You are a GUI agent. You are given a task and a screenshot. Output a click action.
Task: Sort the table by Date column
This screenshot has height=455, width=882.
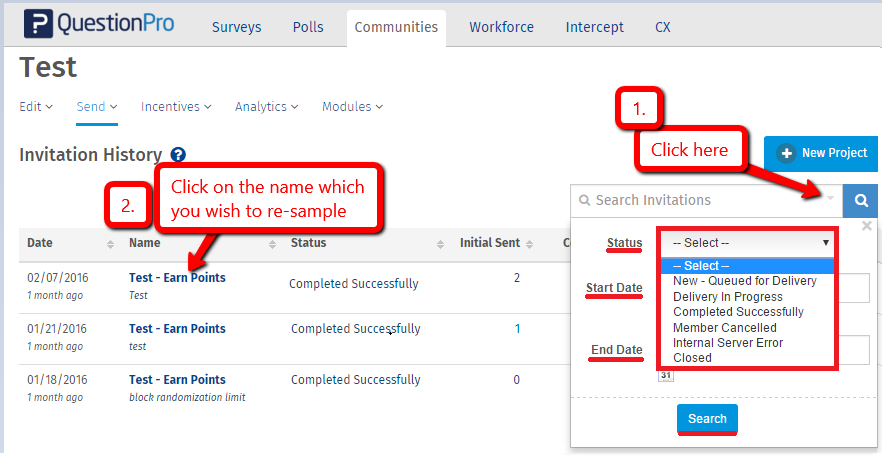[40, 243]
